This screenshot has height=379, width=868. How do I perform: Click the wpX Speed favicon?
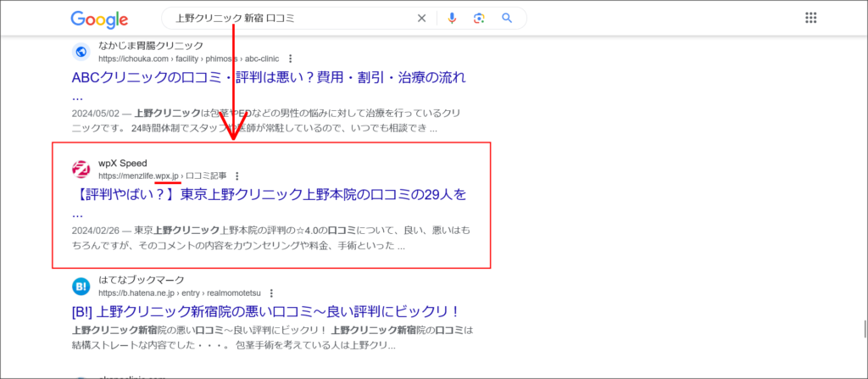(x=81, y=169)
